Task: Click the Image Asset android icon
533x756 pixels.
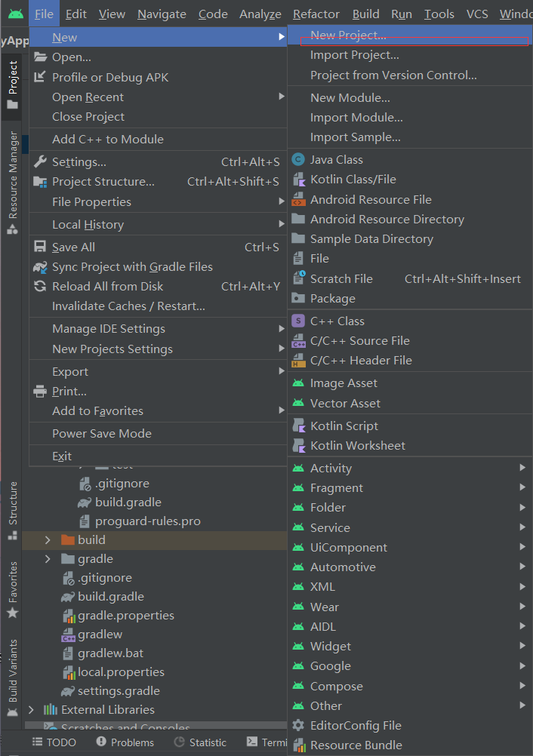Action: [x=298, y=383]
